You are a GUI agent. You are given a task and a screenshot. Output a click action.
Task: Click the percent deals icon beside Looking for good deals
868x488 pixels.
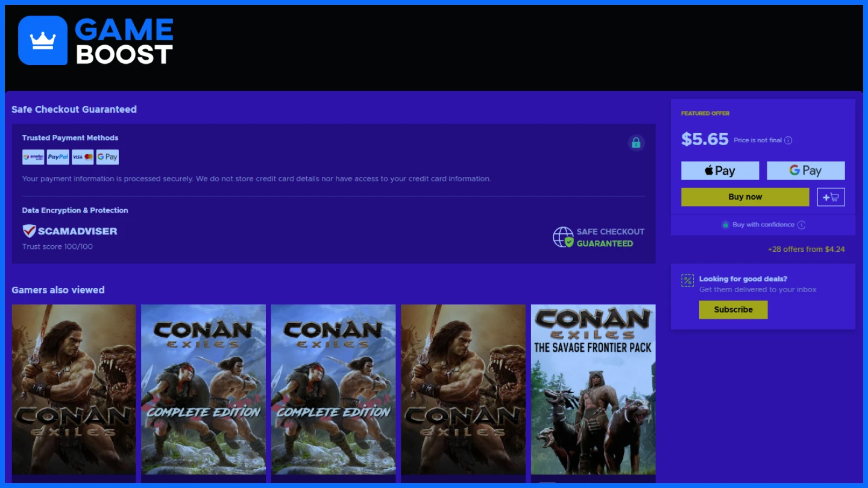(x=687, y=280)
